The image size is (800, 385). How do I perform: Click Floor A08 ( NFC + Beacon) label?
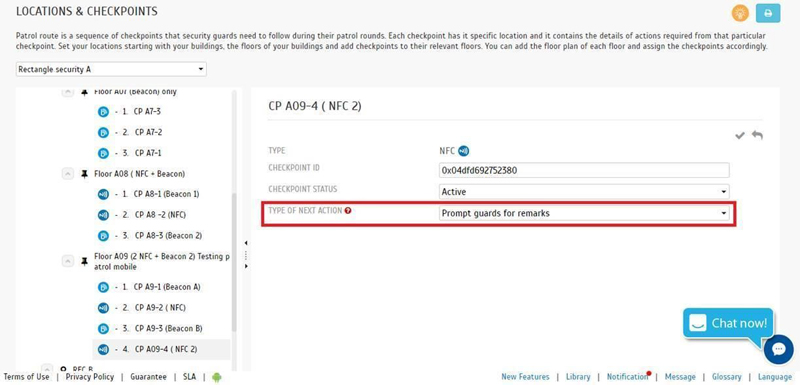139,174
